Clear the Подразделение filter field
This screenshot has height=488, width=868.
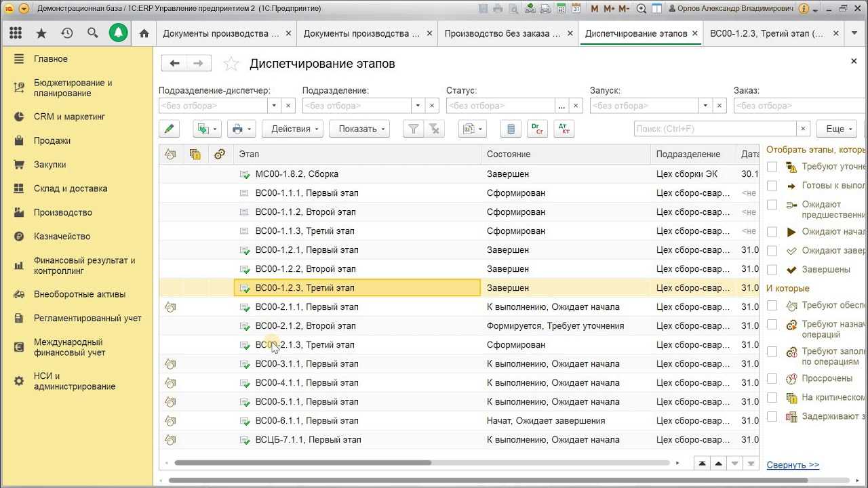click(433, 106)
